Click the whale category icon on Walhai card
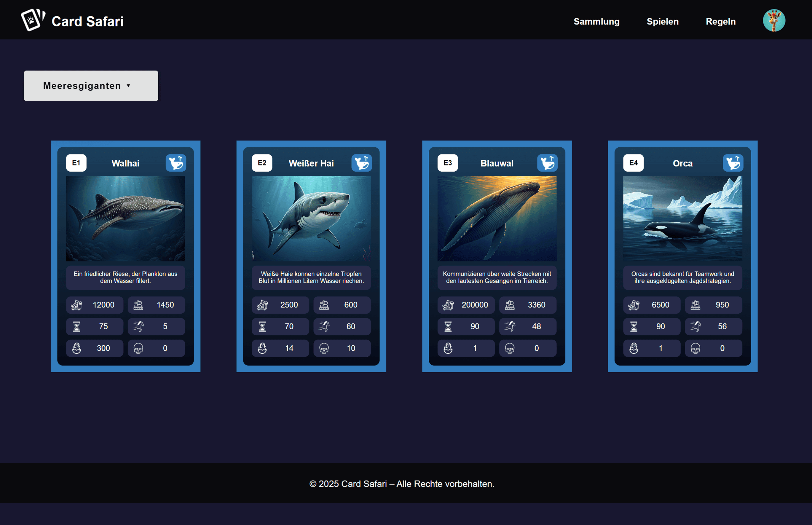The width and height of the screenshot is (812, 525). click(x=176, y=163)
